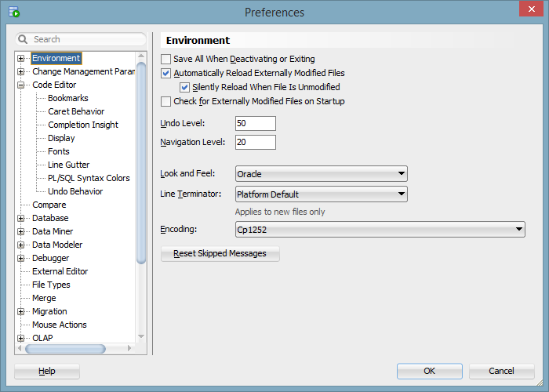
Task: Enable Save All When Deactivating or Exiting
Action: [165, 59]
